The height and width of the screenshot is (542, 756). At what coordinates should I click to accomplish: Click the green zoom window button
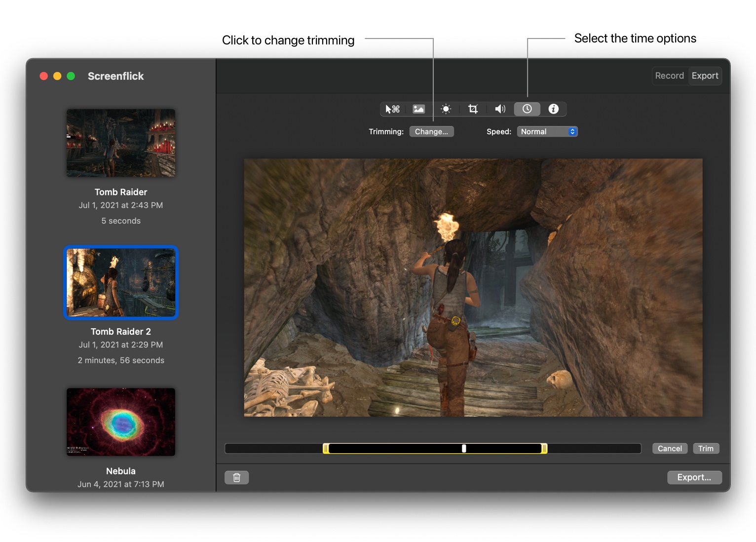[x=71, y=76]
